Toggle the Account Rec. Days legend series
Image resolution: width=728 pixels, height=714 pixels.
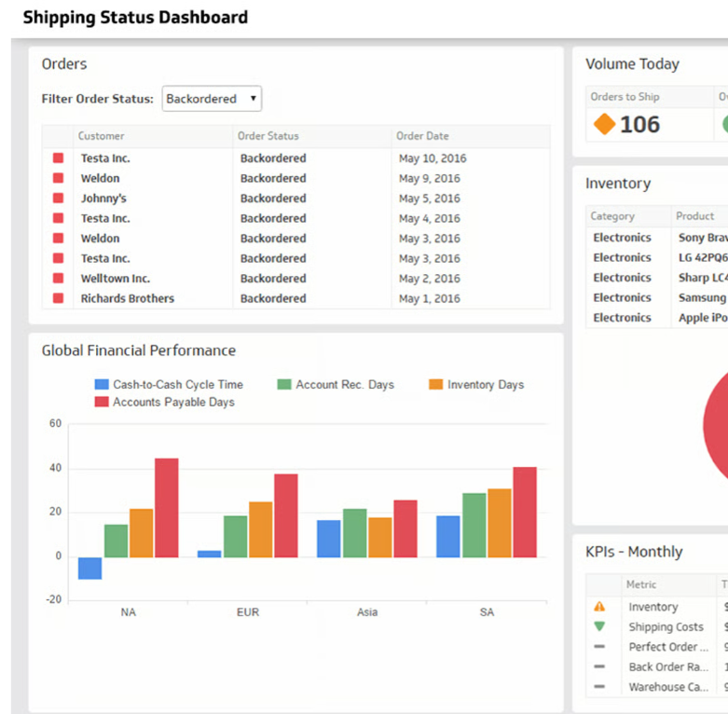(336, 384)
